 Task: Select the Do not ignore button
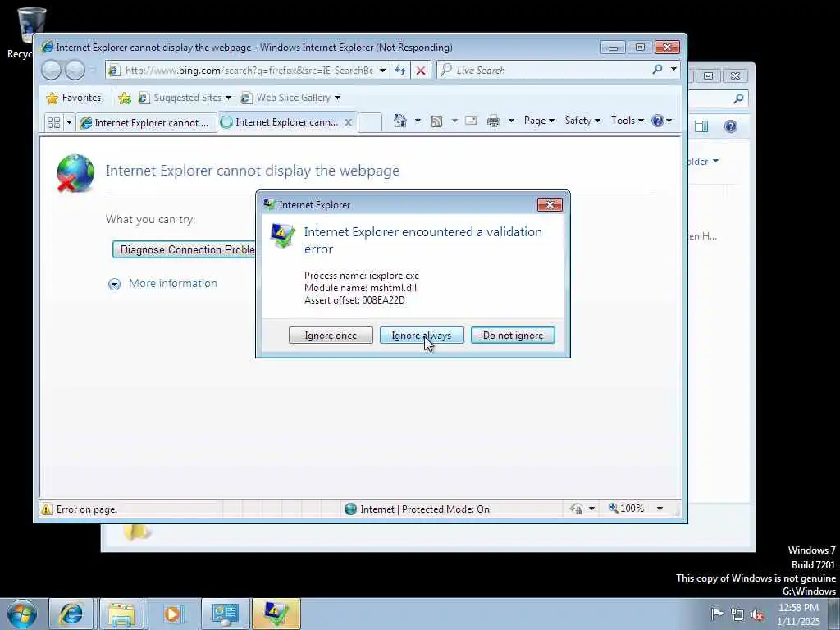click(513, 336)
